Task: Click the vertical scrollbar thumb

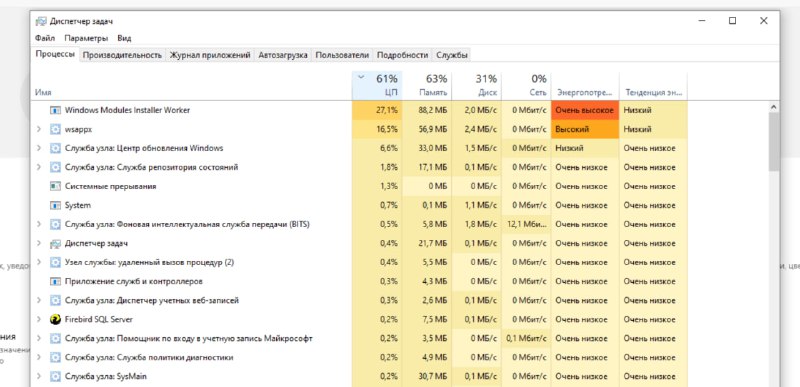Action: coord(773,142)
